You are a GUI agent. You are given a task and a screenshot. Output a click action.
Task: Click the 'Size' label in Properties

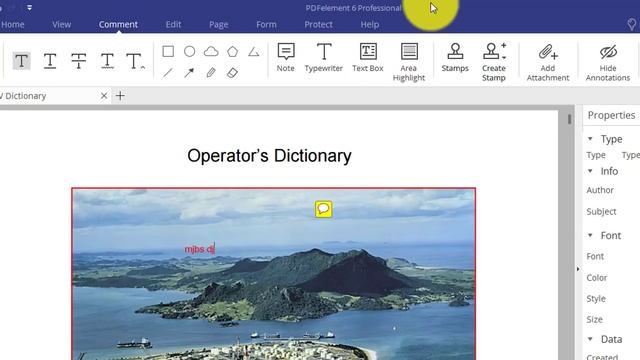pyautogui.click(x=594, y=319)
